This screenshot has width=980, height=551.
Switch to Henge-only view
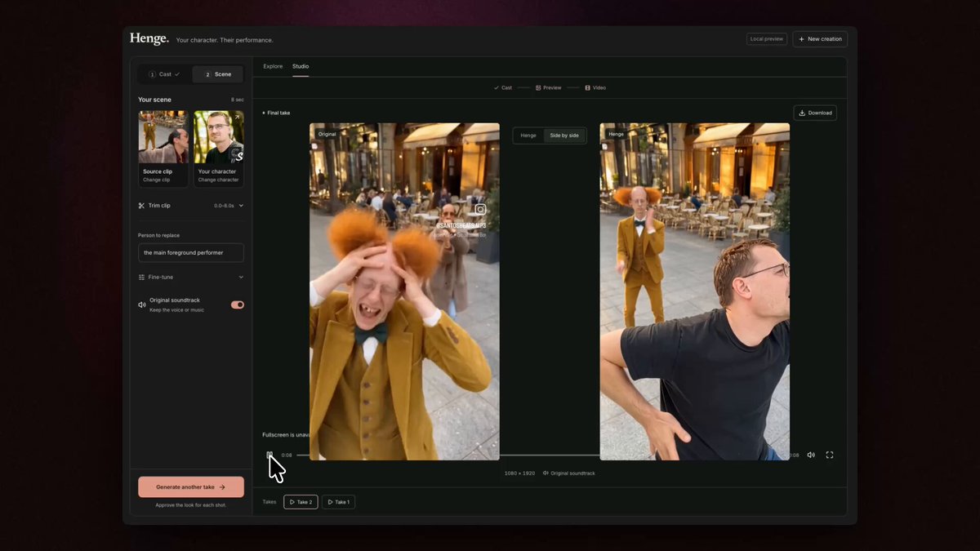click(x=528, y=136)
